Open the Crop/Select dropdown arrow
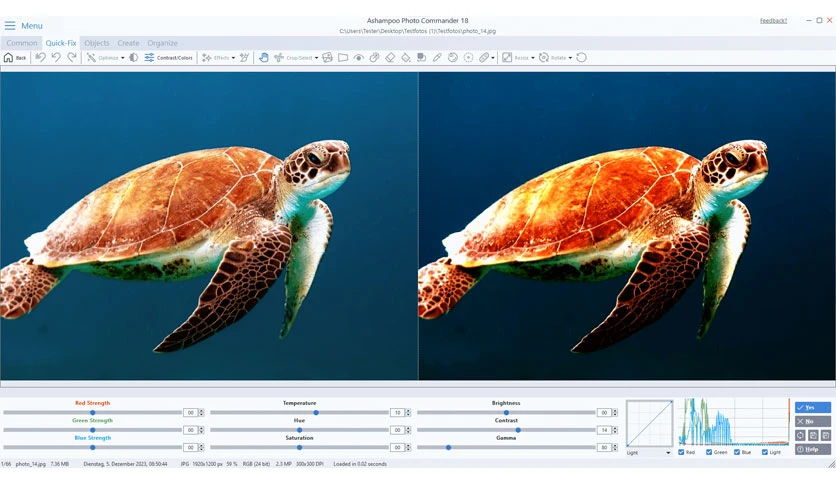Image resolution: width=836 pixels, height=484 pixels. [x=316, y=58]
